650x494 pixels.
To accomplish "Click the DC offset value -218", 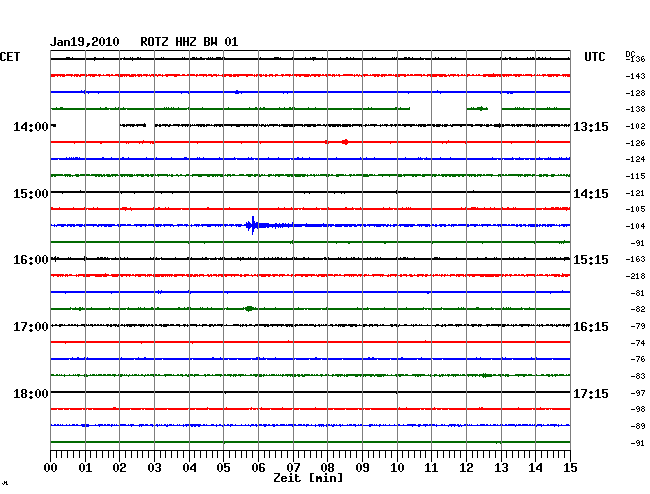I will click(635, 276).
